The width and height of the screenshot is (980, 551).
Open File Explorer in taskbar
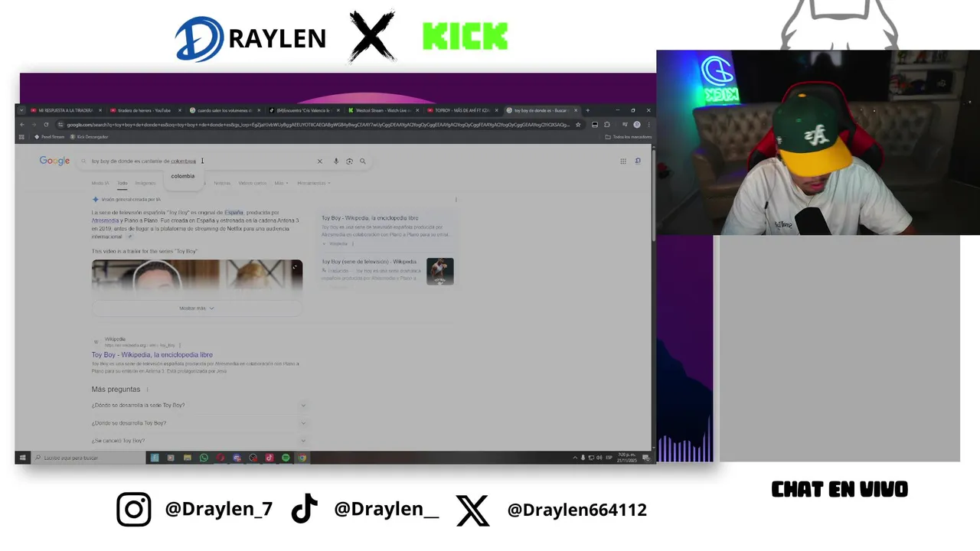click(x=187, y=458)
